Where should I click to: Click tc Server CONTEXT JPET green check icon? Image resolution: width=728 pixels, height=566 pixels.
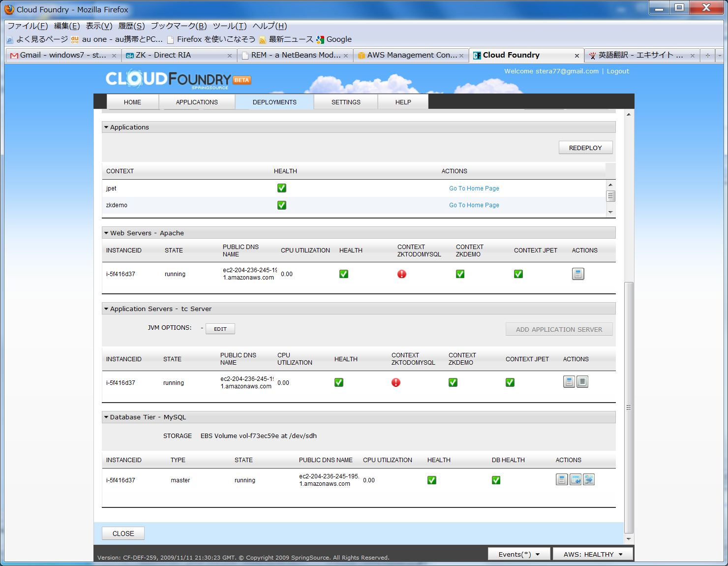click(x=510, y=382)
